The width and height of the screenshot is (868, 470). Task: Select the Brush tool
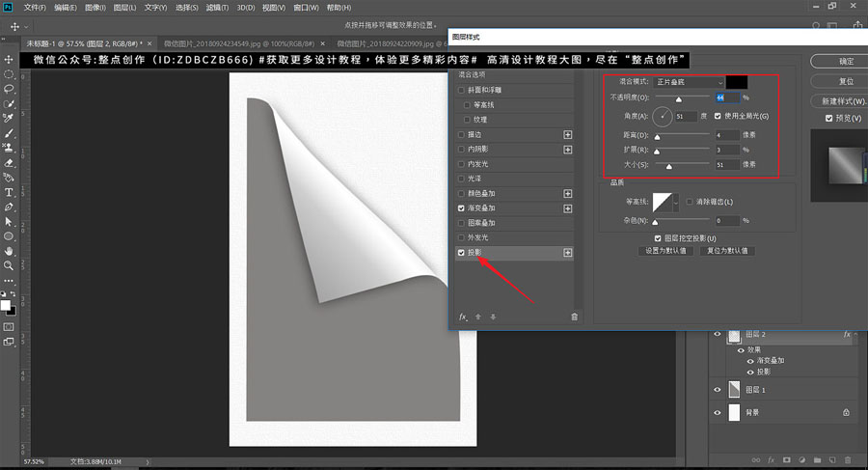click(x=10, y=133)
